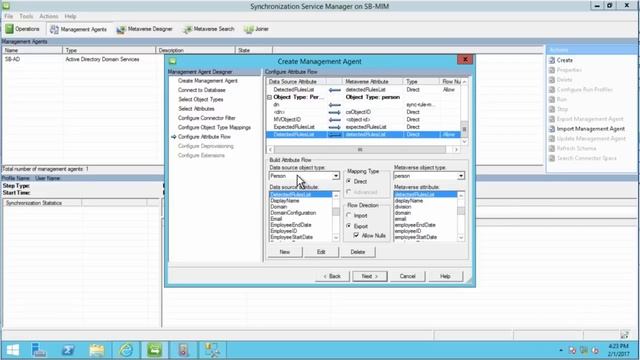This screenshot has width=640, height=360.
Task: Open the Metaverse Designer
Action: 144,29
